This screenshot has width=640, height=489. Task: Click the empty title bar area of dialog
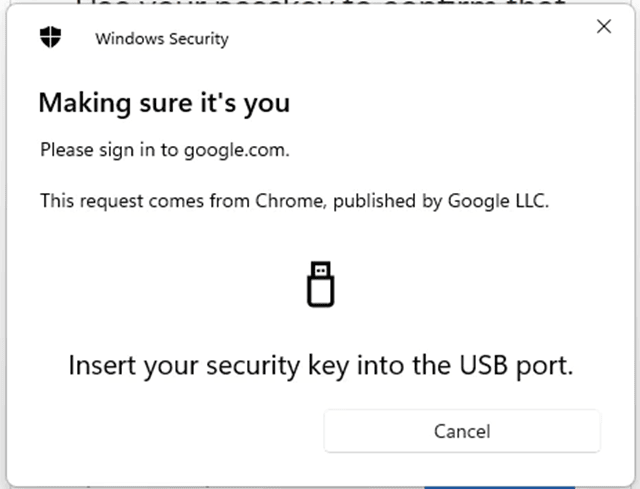click(x=408, y=39)
